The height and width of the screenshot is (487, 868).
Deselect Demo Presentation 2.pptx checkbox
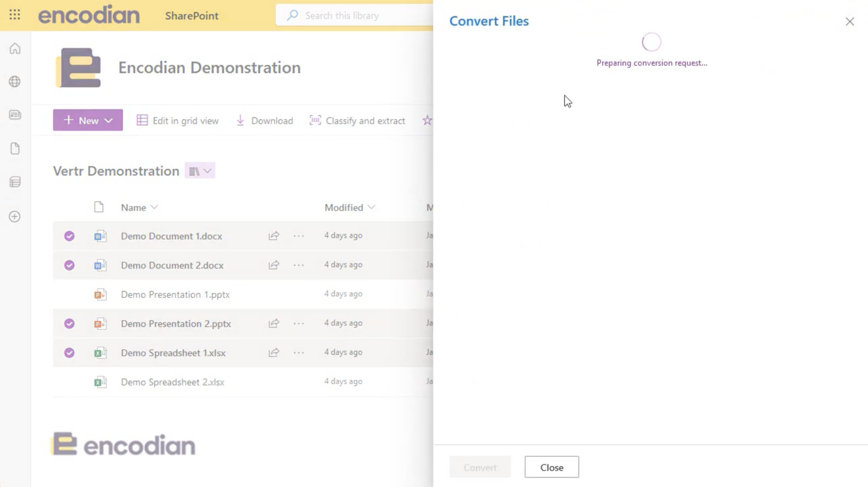70,324
